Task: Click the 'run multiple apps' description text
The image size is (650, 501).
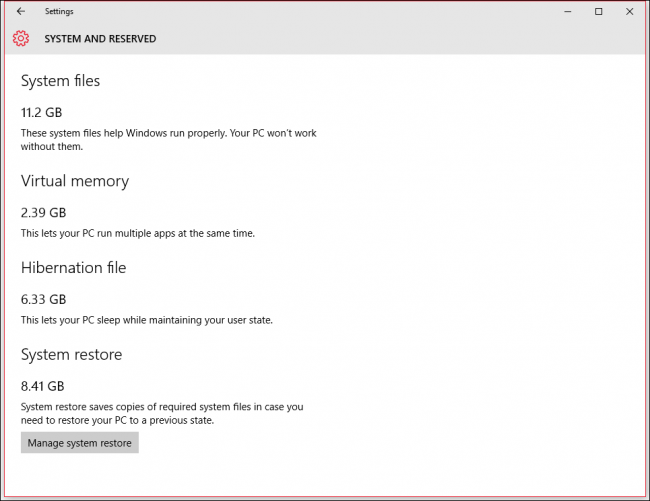Action: point(138,233)
